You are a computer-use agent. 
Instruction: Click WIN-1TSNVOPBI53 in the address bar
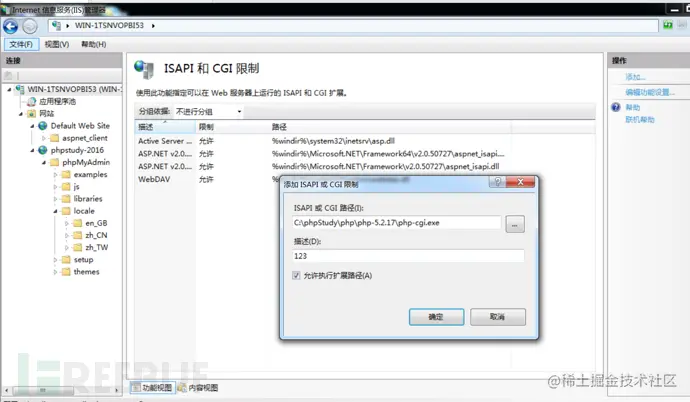pyautogui.click(x=109, y=26)
